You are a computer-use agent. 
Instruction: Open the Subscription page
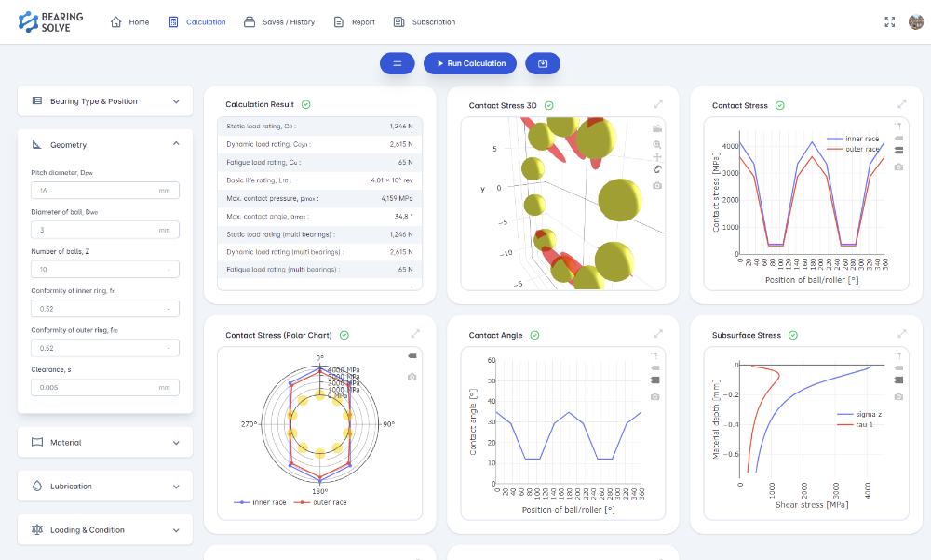[x=425, y=22]
